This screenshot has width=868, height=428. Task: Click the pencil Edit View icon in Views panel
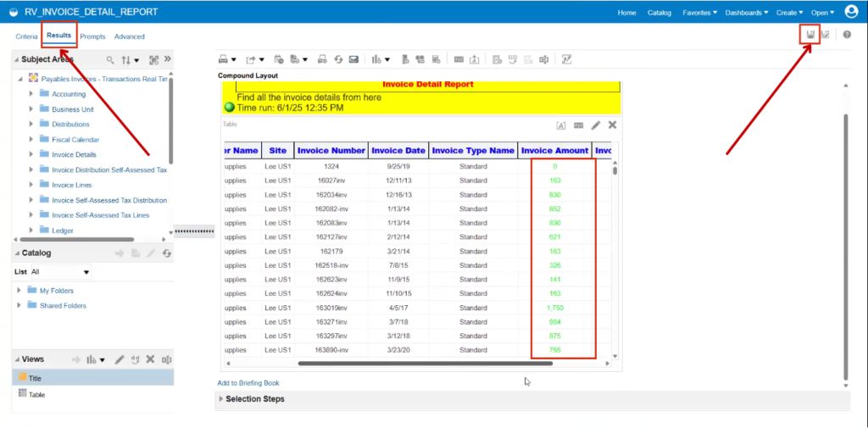(119, 359)
